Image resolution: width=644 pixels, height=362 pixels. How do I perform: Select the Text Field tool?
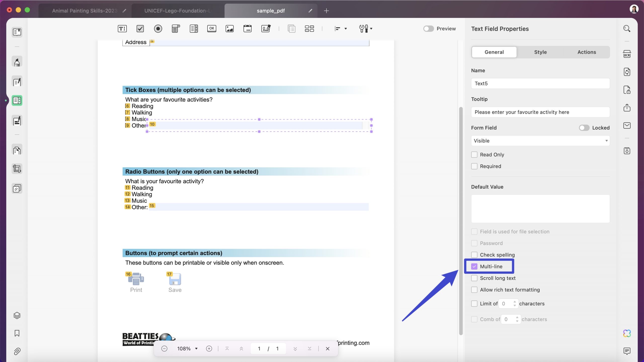click(x=122, y=28)
